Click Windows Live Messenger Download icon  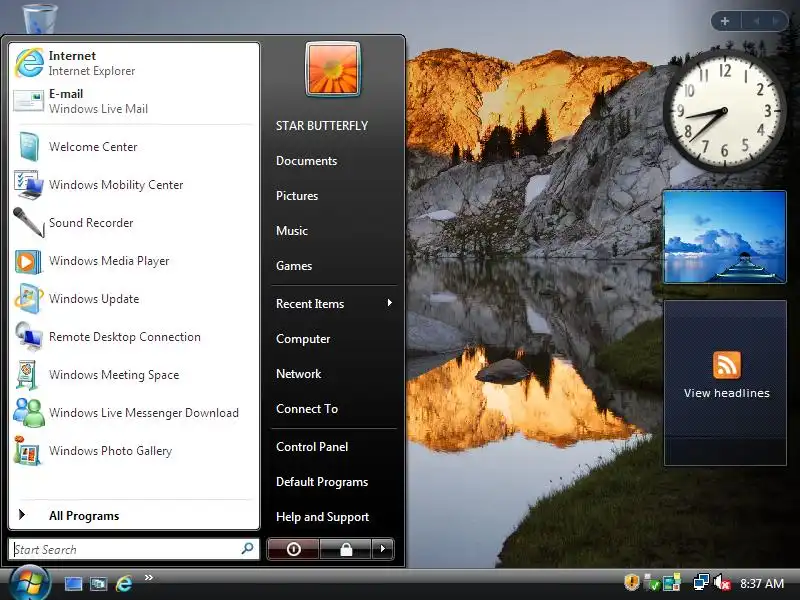29,412
